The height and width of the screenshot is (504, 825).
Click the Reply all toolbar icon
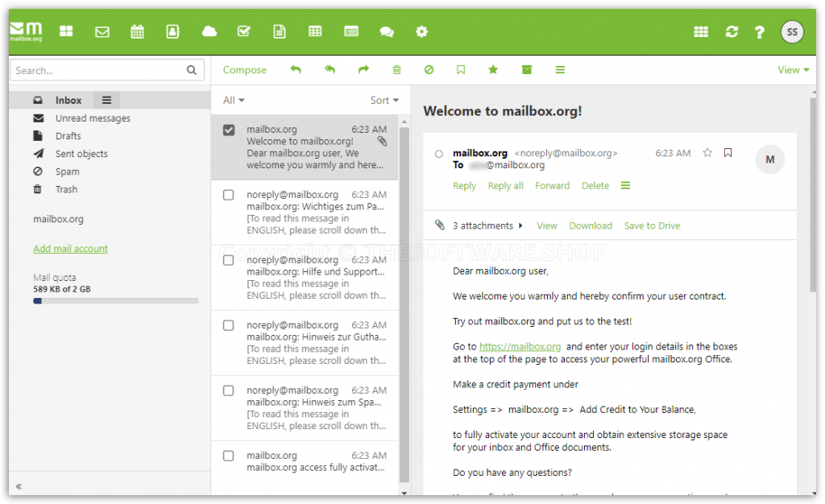pyautogui.click(x=330, y=69)
